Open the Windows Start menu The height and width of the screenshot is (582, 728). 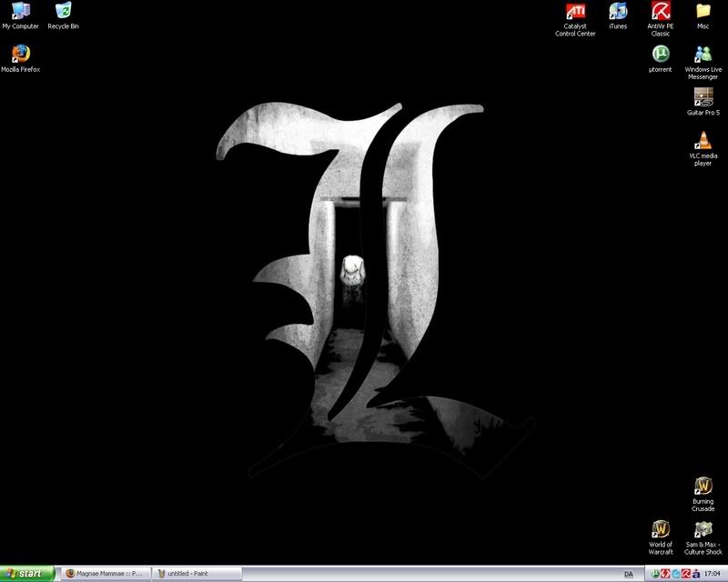point(27,574)
